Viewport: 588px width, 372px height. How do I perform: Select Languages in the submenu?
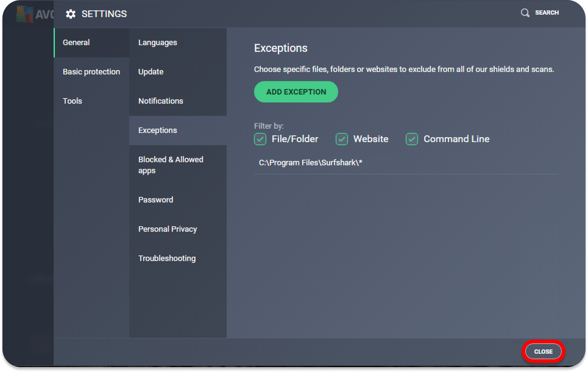tap(158, 42)
